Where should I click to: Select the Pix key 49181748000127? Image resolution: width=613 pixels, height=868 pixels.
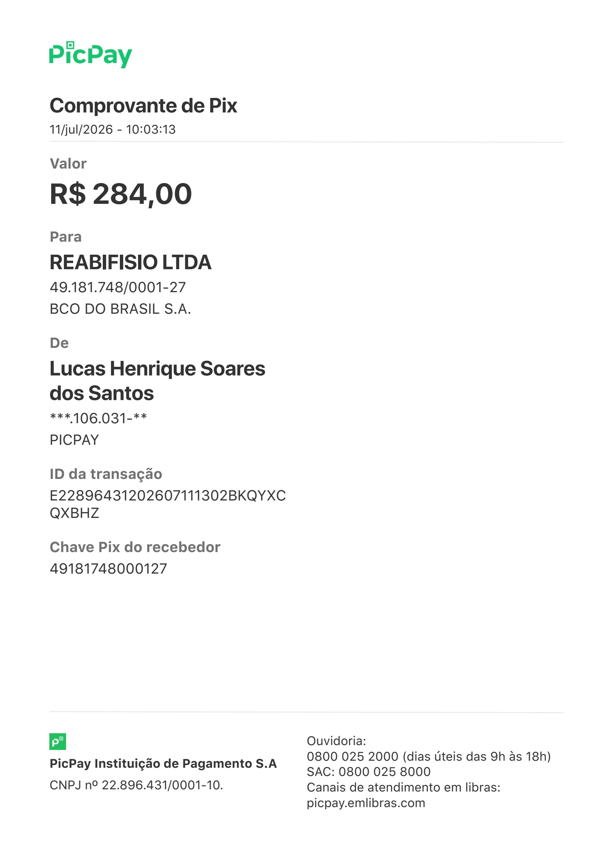[108, 569]
